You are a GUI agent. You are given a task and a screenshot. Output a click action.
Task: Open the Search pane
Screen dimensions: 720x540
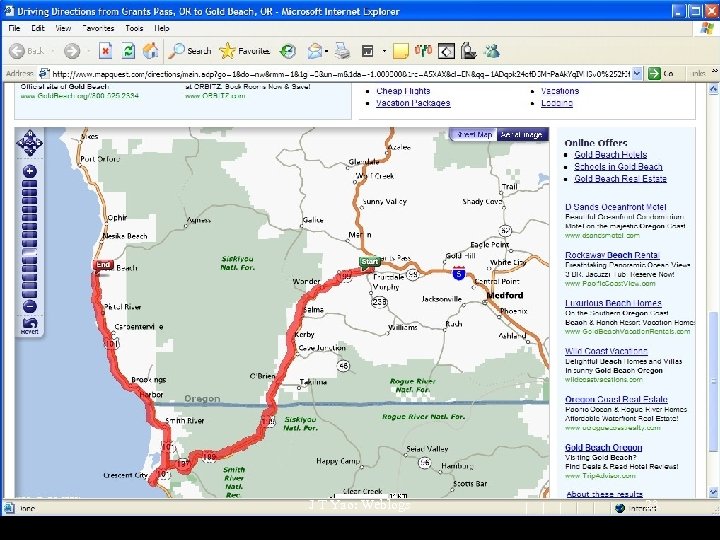189,51
